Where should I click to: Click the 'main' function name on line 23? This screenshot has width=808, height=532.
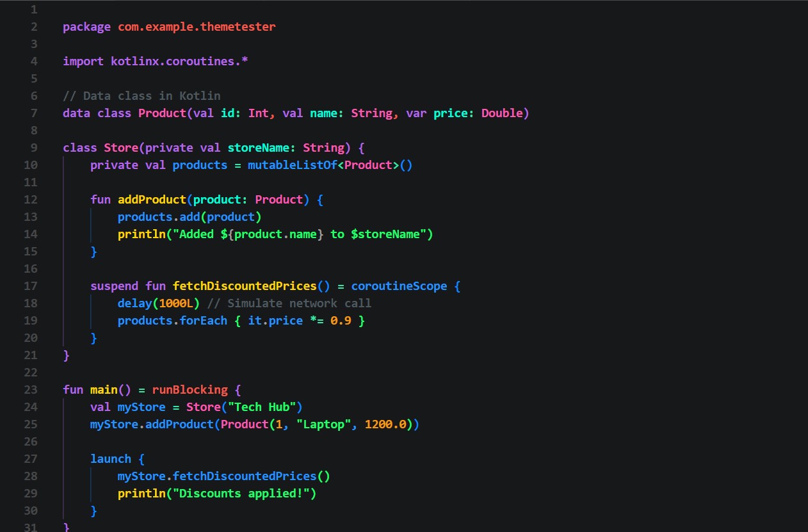[104, 390]
